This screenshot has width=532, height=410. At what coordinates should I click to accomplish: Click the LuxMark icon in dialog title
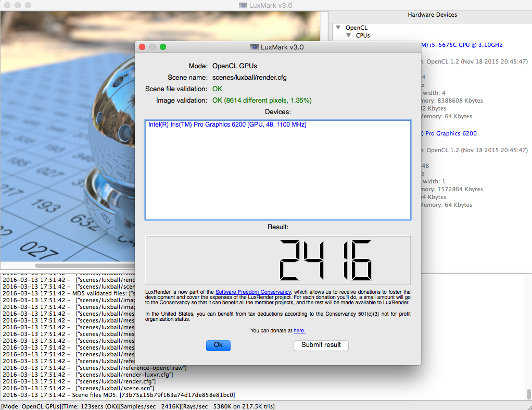pos(255,47)
